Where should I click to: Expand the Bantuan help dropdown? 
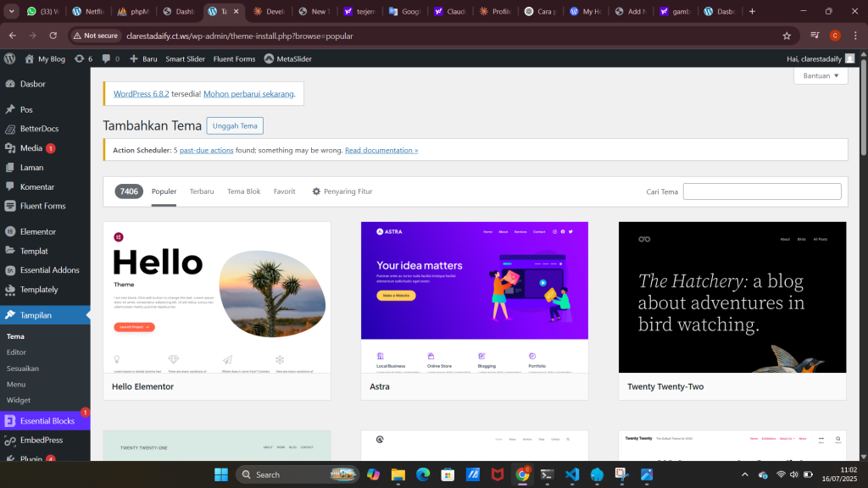(x=821, y=75)
